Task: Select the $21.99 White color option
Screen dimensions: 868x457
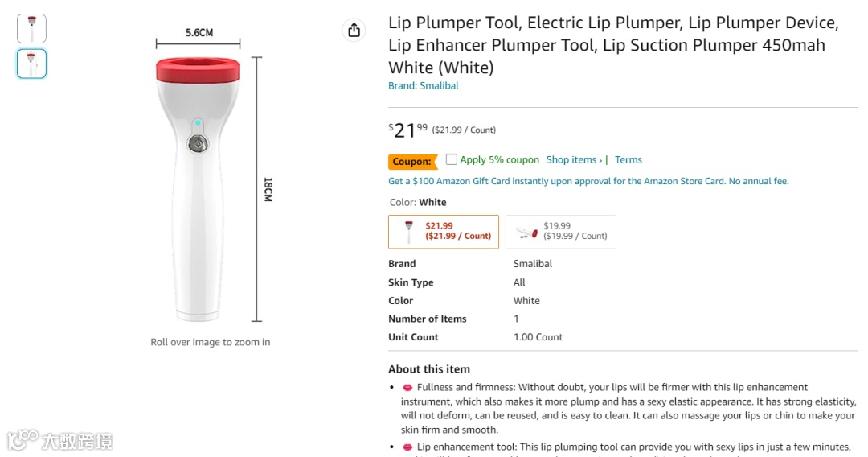Action: click(x=444, y=232)
